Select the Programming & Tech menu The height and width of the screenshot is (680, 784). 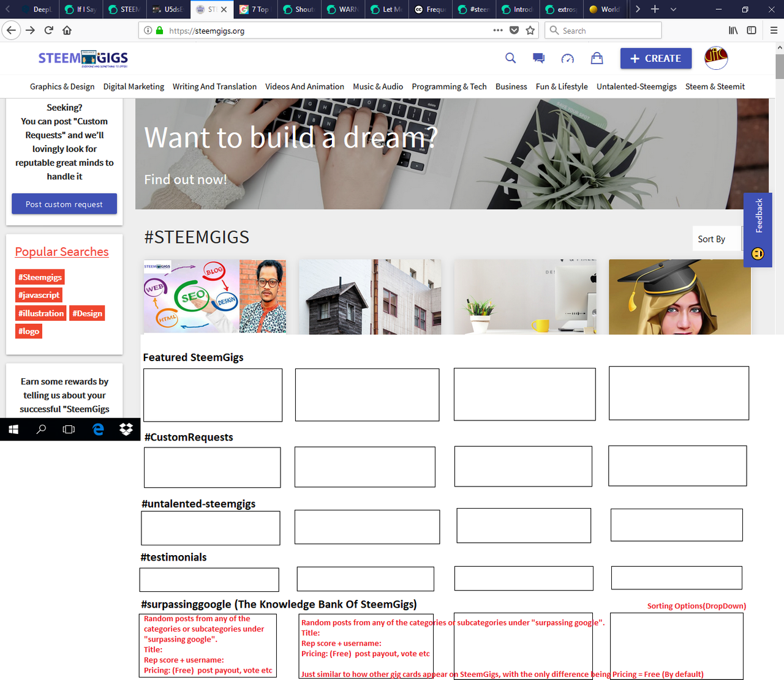pos(450,86)
